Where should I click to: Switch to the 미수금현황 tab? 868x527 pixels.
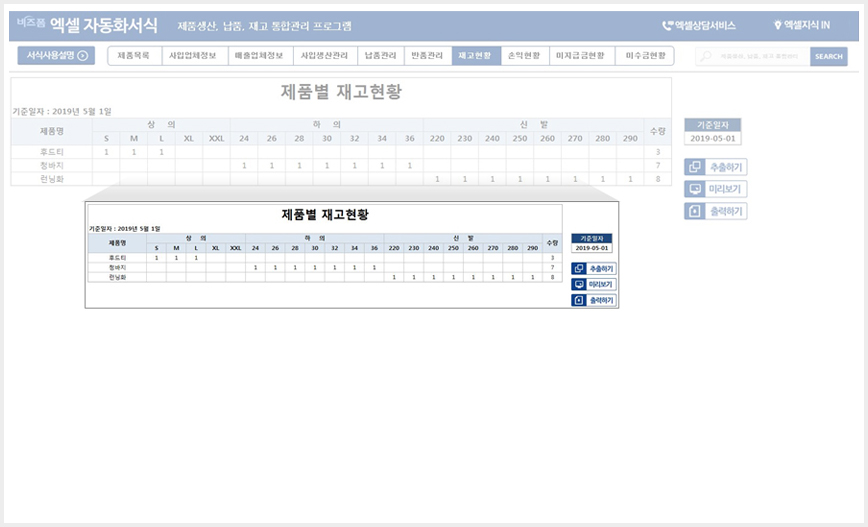pos(645,56)
